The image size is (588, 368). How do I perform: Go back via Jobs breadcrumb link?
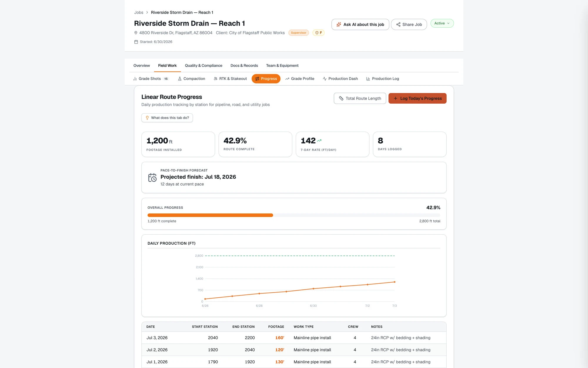pos(139,12)
